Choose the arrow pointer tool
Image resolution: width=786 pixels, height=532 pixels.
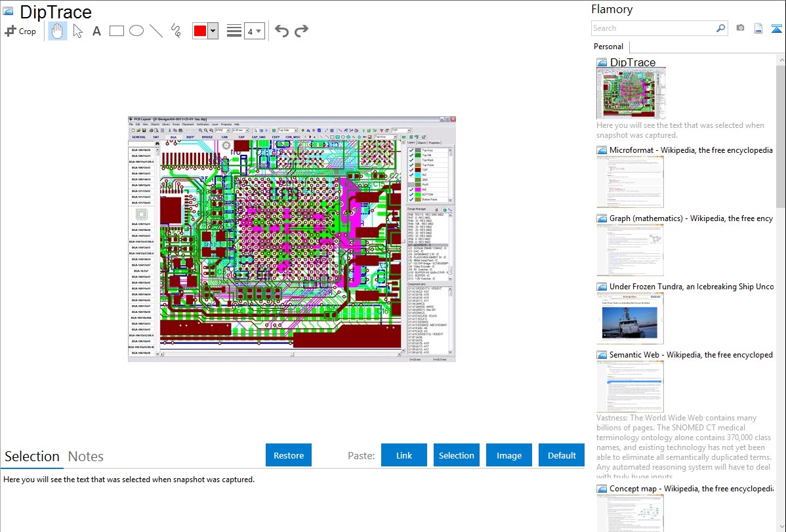[77, 31]
